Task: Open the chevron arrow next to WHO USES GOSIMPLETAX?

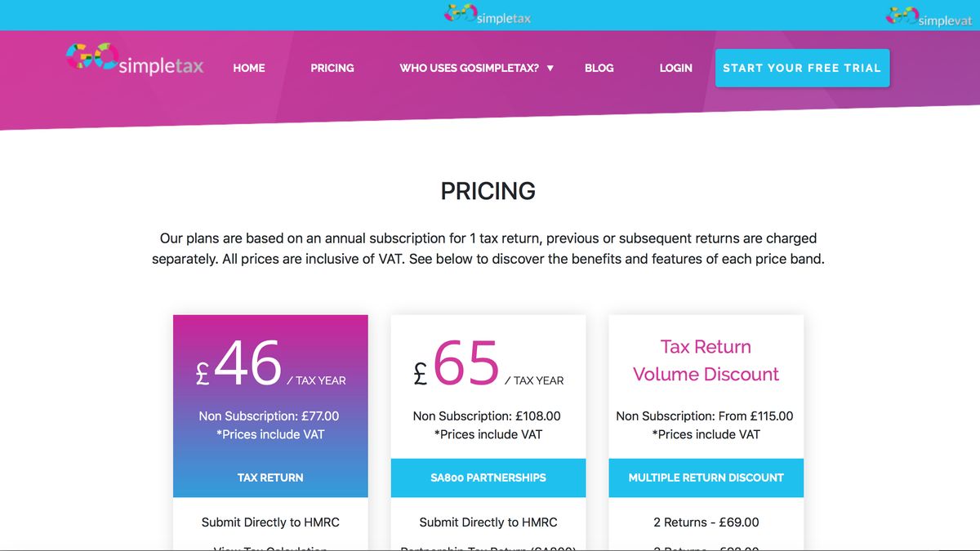Action: point(550,69)
